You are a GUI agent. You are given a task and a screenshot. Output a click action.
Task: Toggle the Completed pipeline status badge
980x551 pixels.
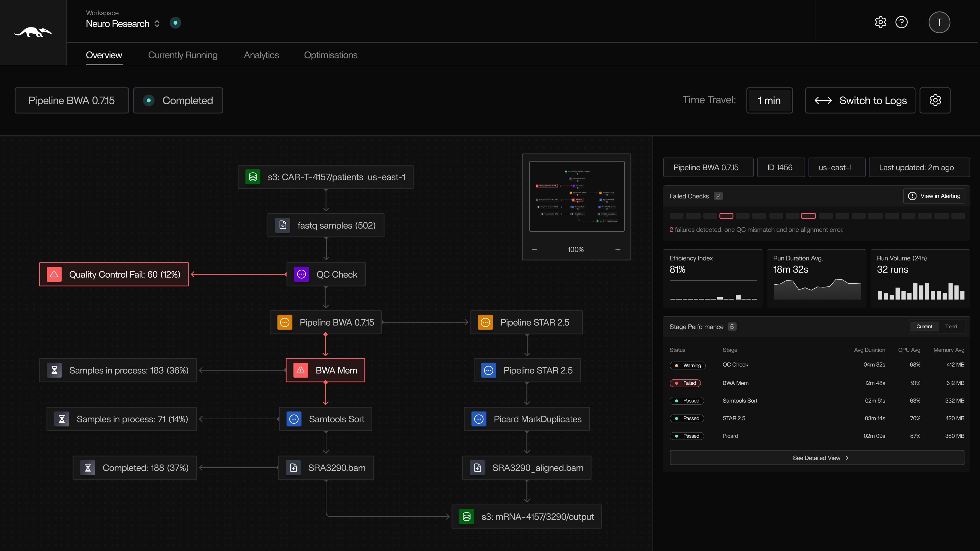point(178,101)
